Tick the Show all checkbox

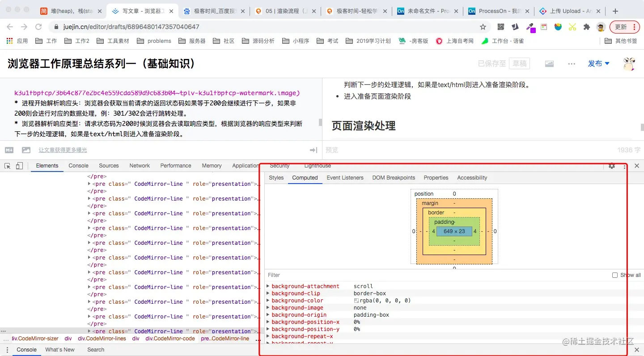pyautogui.click(x=615, y=275)
